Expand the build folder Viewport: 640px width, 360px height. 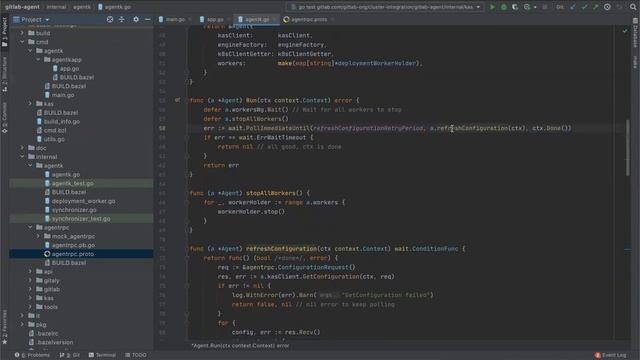(x=22, y=33)
